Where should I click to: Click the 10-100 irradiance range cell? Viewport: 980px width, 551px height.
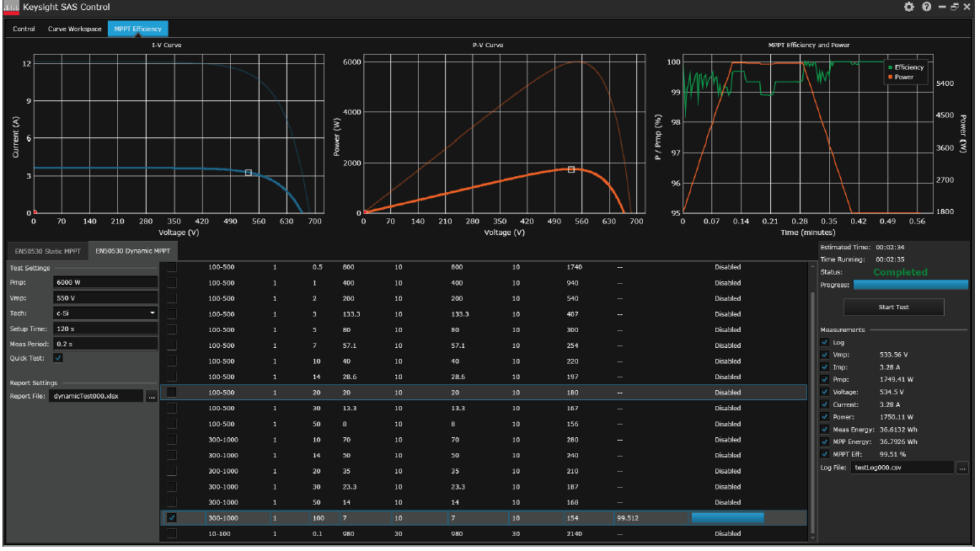219,534
